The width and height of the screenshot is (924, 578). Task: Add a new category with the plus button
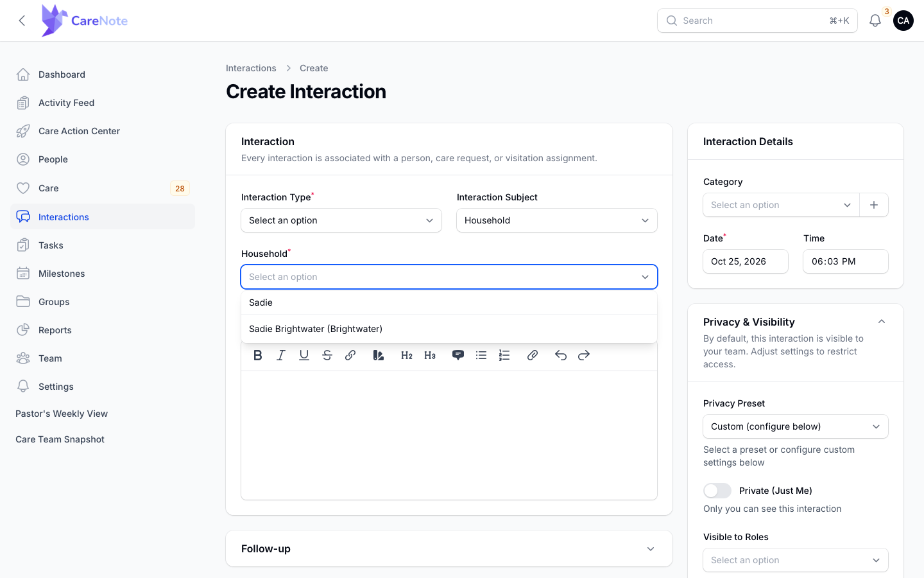874,205
